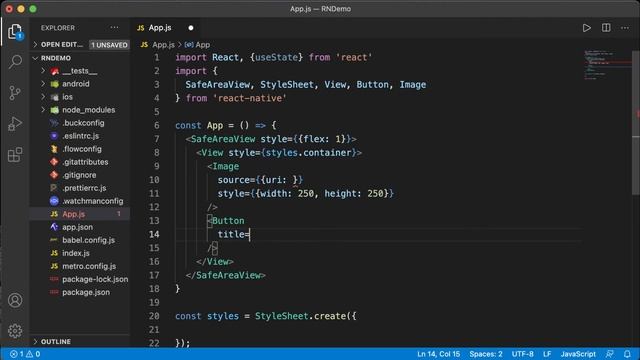The height and width of the screenshot is (360, 640).
Task: Open notifications bell in status bar
Action: pos(627,354)
